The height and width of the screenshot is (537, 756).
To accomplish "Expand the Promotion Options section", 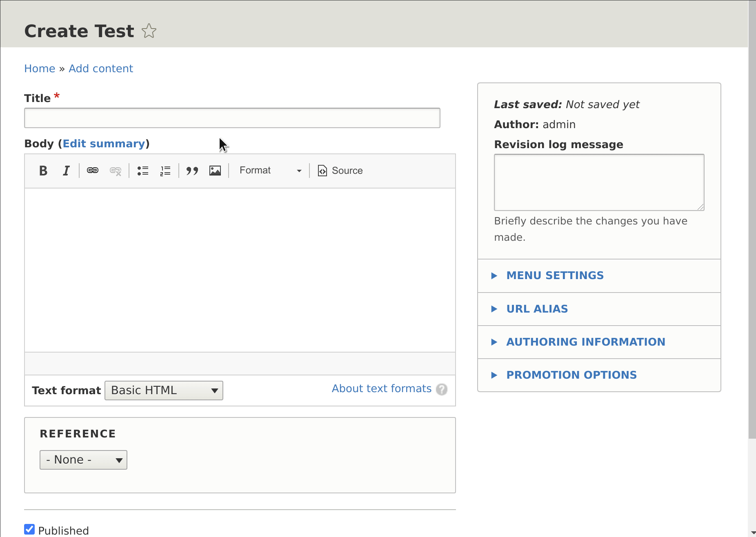I will click(x=571, y=375).
